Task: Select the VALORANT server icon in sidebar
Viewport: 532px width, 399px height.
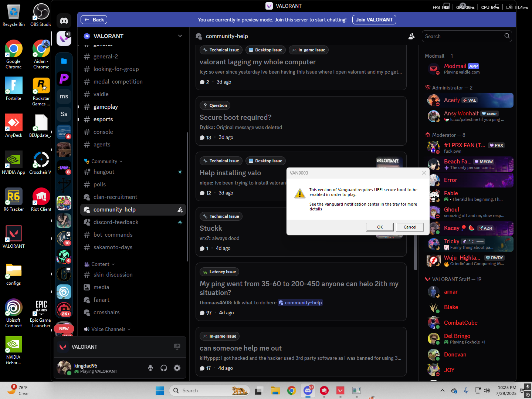Action: click(x=64, y=38)
